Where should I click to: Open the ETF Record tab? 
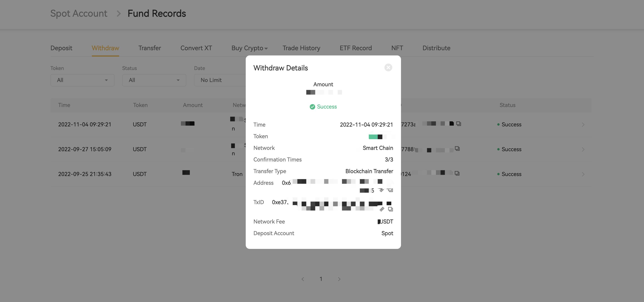point(356,48)
